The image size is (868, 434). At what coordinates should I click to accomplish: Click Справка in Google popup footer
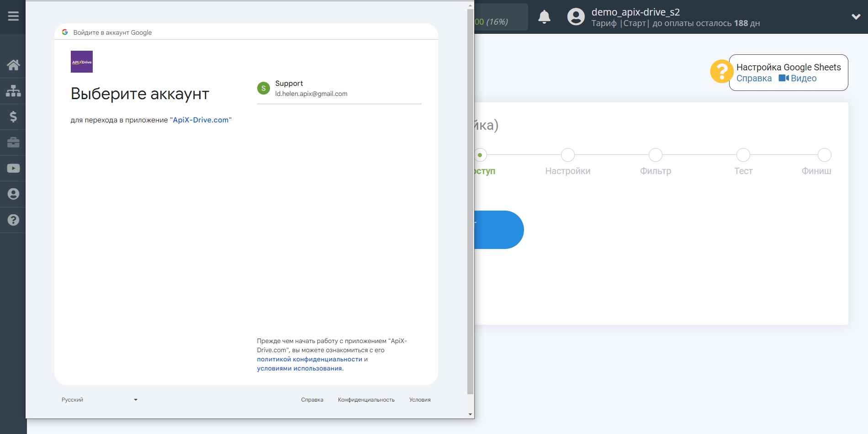(x=312, y=400)
